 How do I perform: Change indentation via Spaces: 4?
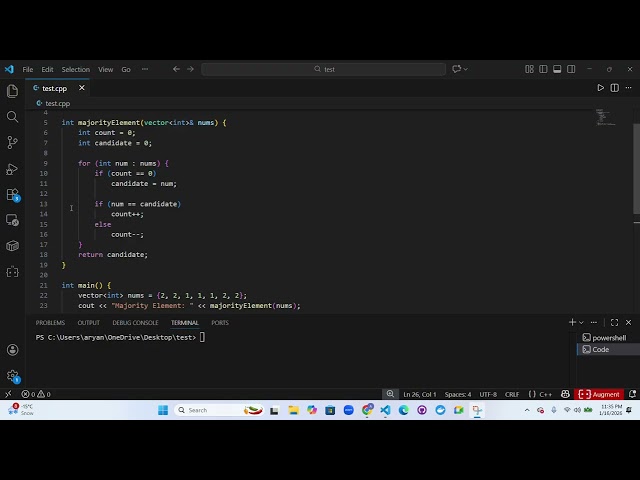pyautogui.click(x=458, y=394)
